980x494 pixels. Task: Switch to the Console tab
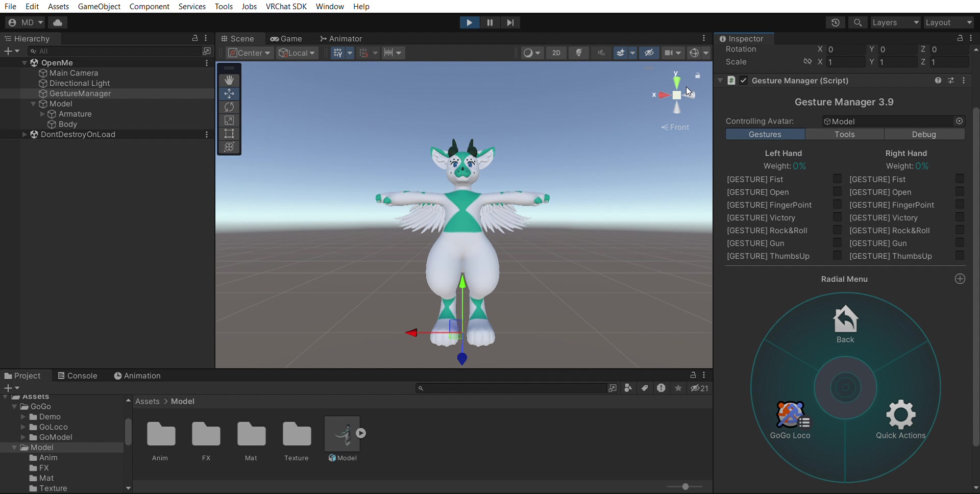coord(77,376)
